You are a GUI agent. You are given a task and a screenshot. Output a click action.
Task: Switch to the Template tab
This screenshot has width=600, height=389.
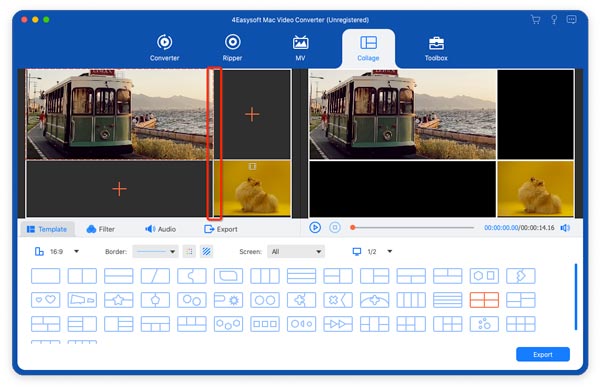[47, 229]
